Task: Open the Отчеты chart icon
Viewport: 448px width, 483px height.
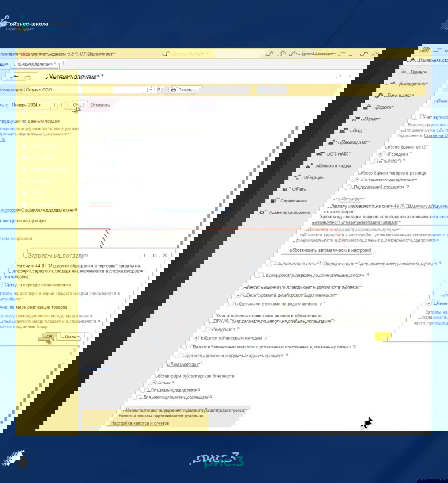Action: (x=285, y=189)
